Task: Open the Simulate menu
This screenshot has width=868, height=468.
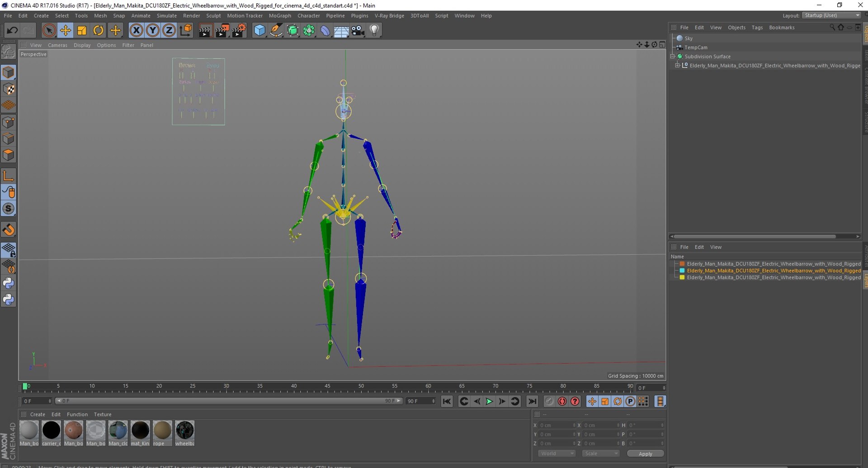Action: click(166, 16)
